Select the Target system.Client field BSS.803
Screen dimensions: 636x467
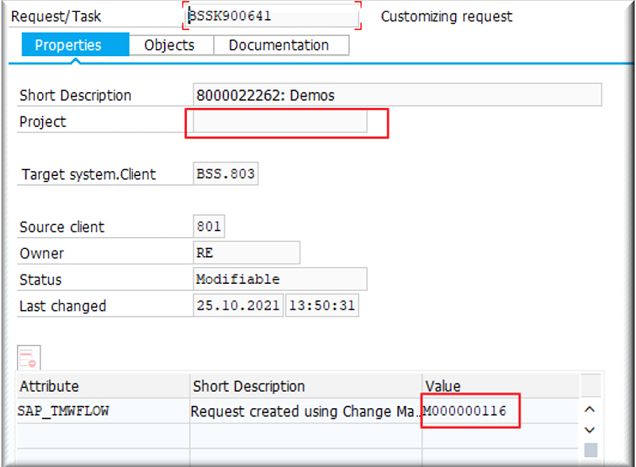point(225,174)
